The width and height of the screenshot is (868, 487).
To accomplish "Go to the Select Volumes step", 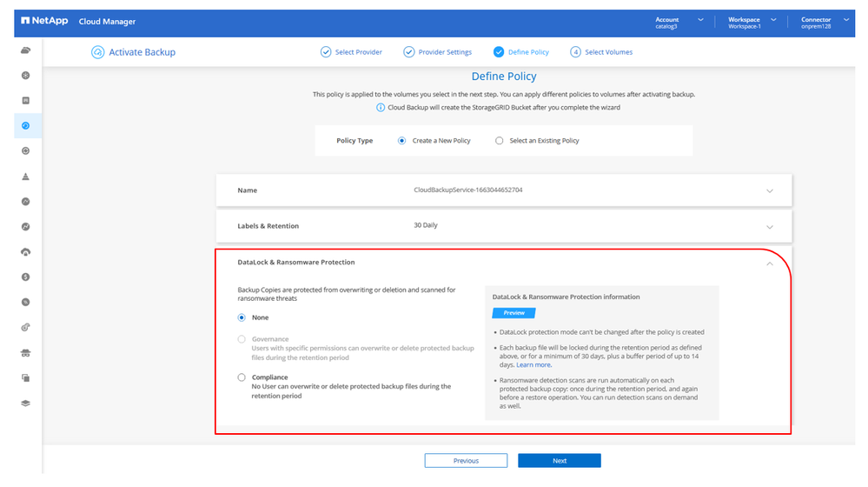I will coord(608,52).
